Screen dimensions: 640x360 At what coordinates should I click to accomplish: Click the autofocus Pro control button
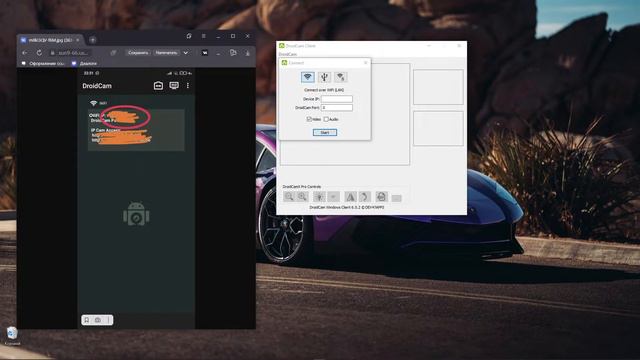(x=333, y=197)
